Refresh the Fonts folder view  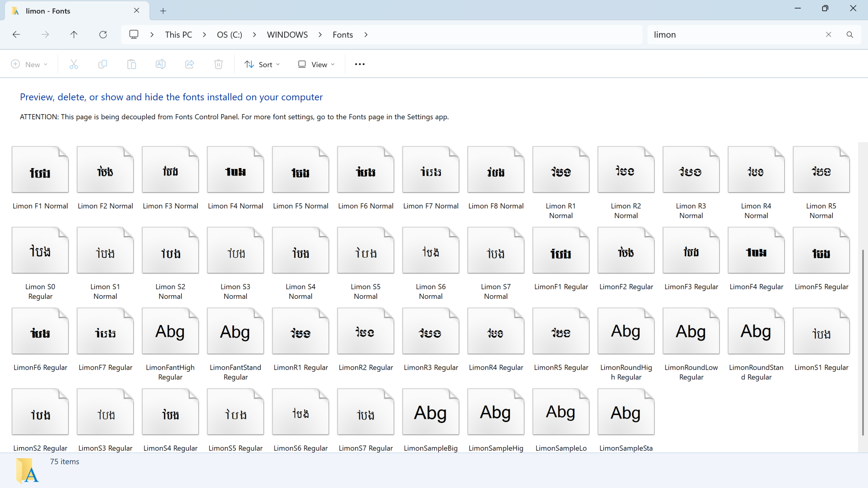(103, 35)
